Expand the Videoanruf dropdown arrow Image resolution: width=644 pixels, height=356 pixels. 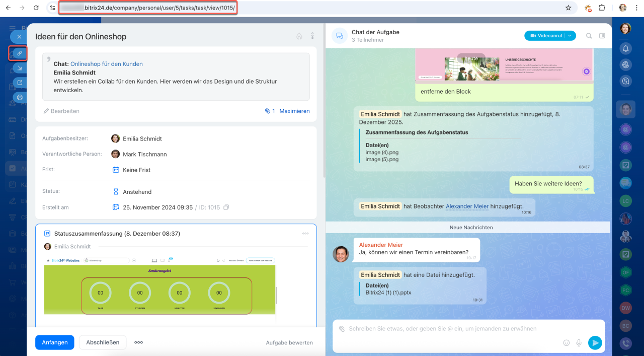(570, 36)
